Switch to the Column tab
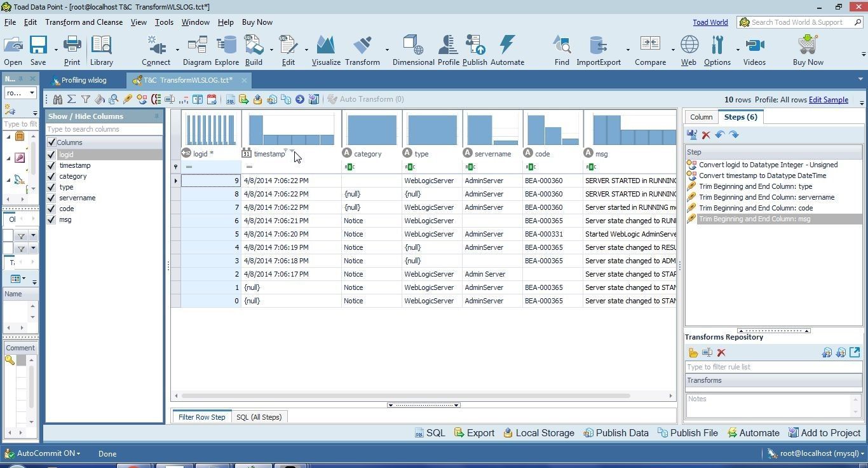The width and height of the screenshot is (868, 468). [701, 117]
